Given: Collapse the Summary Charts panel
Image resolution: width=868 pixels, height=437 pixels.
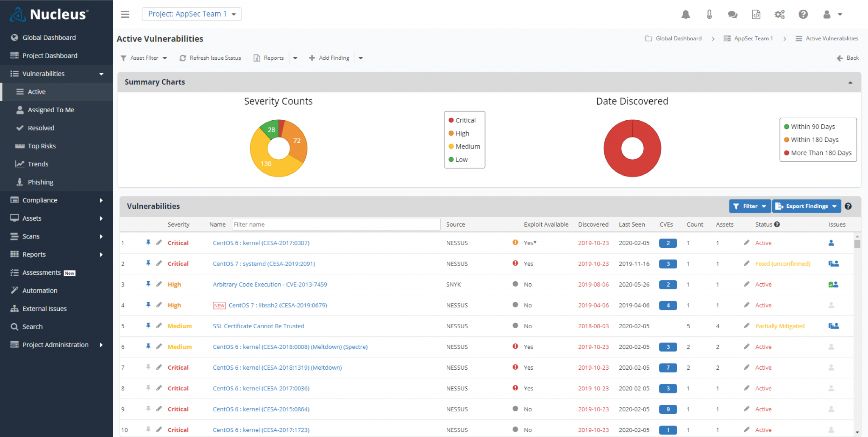Looking at the screenshot, I should point(850,82).
